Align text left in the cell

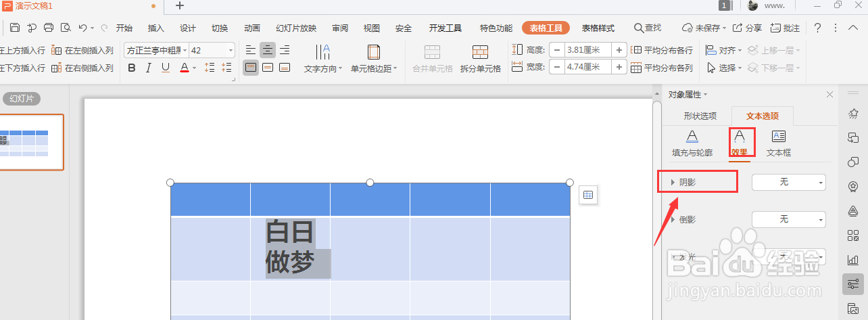click(x=251, y=50)
